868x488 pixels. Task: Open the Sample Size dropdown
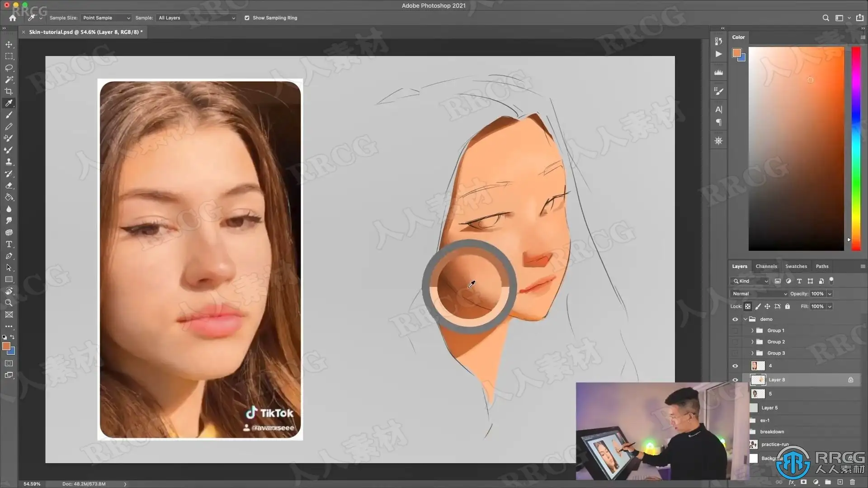coord(106,18)
